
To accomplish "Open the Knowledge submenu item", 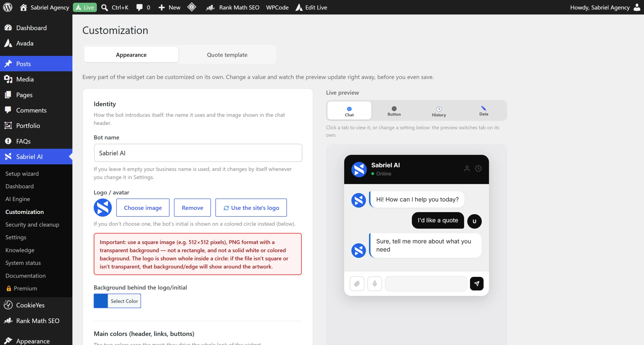I will click(x=20, y=250).
